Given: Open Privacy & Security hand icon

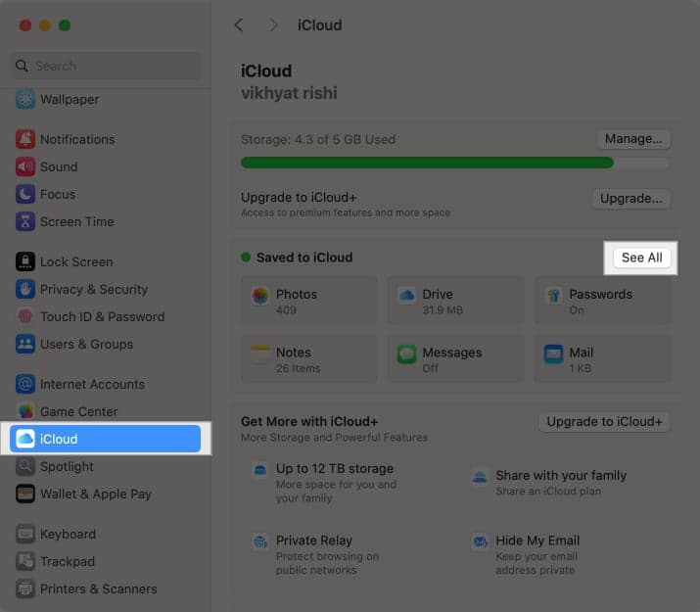Looking at the screenshot, I should [x=25, y=289].
